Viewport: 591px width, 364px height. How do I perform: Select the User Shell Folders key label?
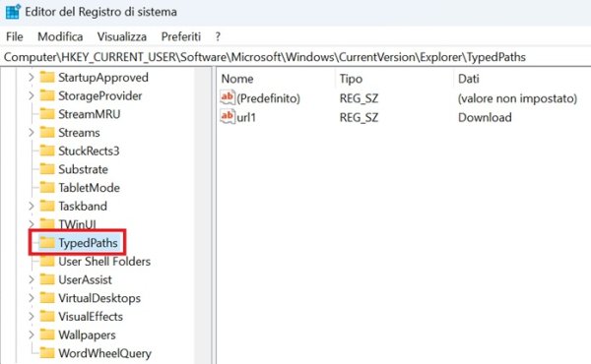click(x=104, y=262)
